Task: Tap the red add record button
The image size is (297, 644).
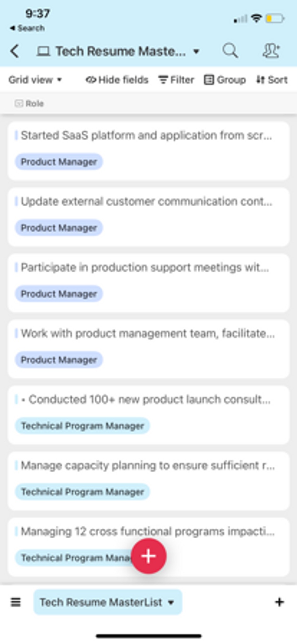Action: (148, 556)
